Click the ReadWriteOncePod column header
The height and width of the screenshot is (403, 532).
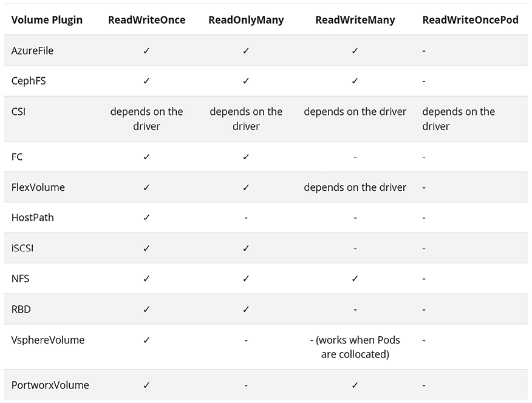tap(470, 20)
